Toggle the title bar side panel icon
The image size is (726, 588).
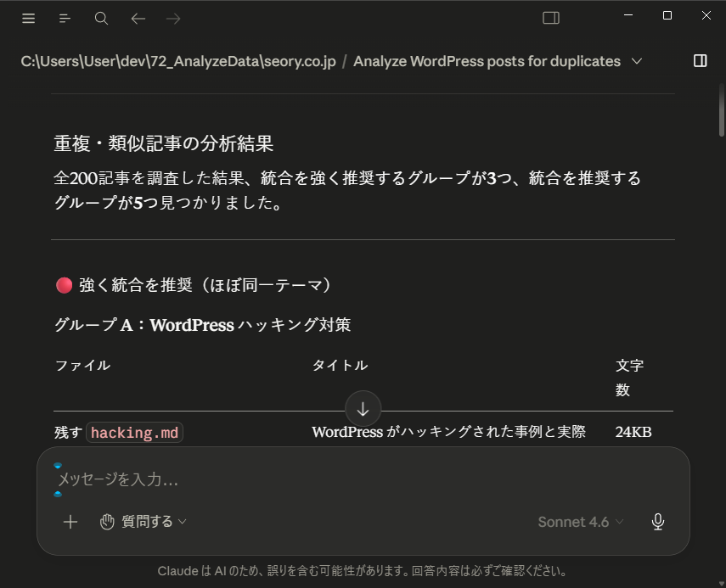[x=551, y=18]
